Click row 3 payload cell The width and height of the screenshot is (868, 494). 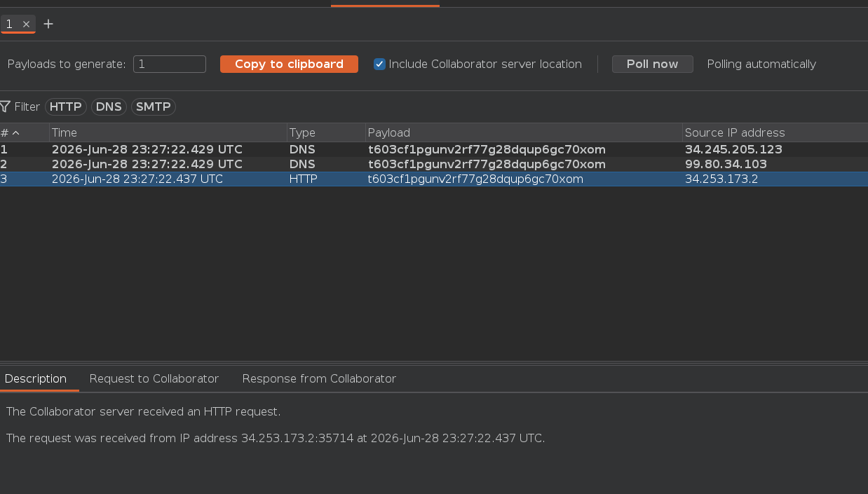click(524, 179)
